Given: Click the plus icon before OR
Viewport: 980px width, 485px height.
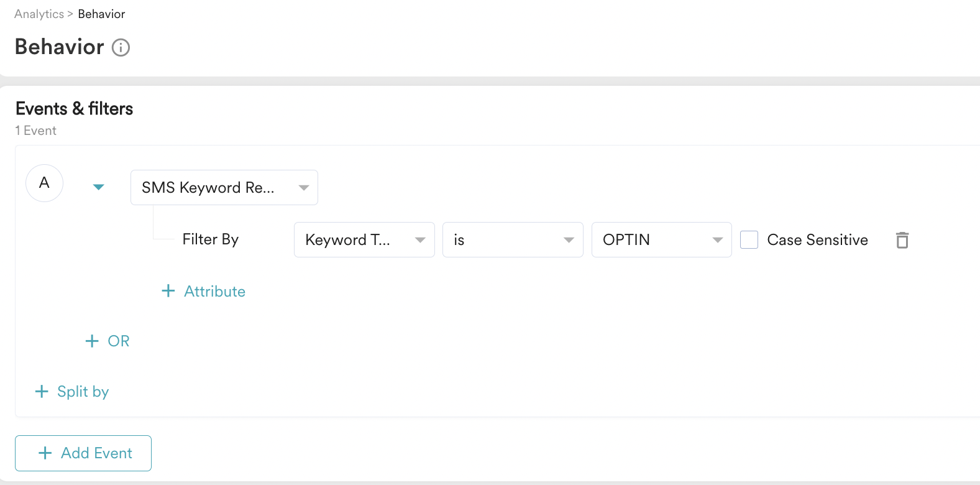Looking at the screenshot, I should tap(92, 341).
